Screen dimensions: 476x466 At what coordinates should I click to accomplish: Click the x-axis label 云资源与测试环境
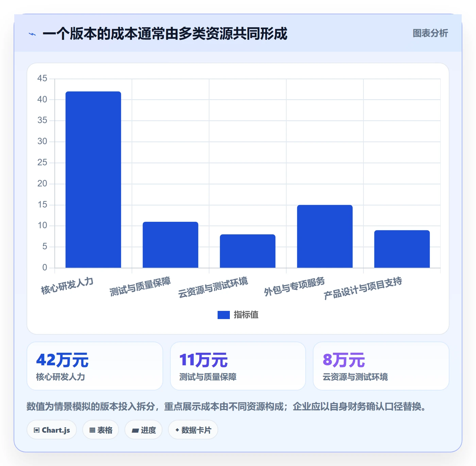point(213,287)
